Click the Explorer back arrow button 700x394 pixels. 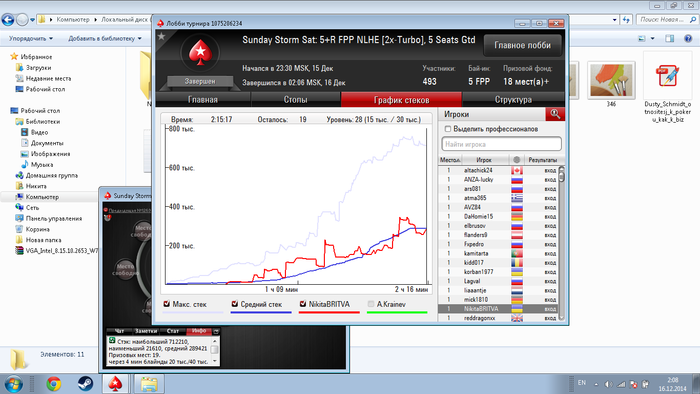[x=8, y=20]
